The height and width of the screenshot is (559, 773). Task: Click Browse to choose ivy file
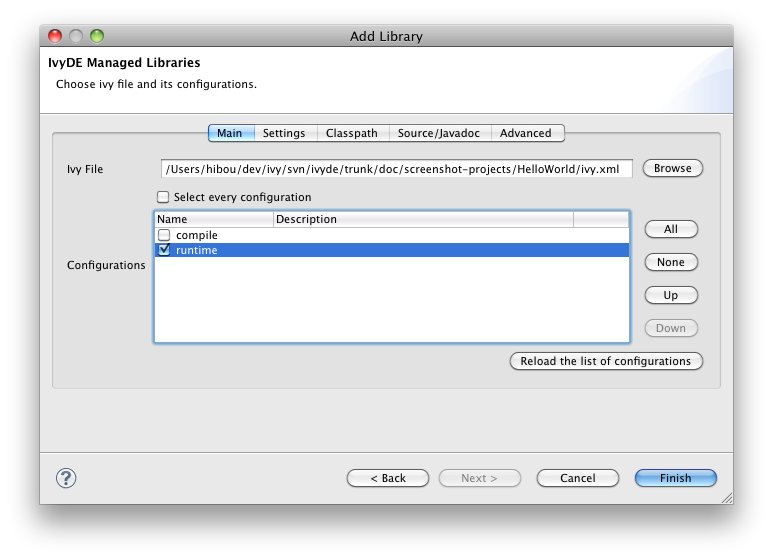[672, 168]
